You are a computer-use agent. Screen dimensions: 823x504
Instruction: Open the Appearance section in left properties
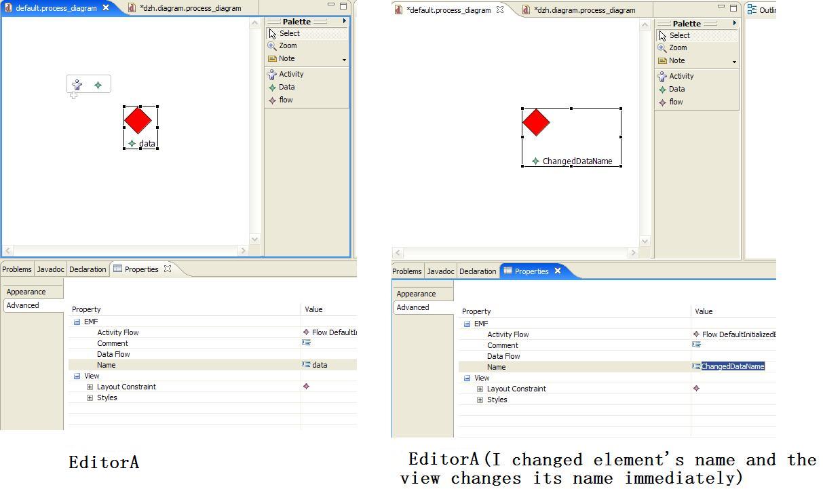coord(26,292)
